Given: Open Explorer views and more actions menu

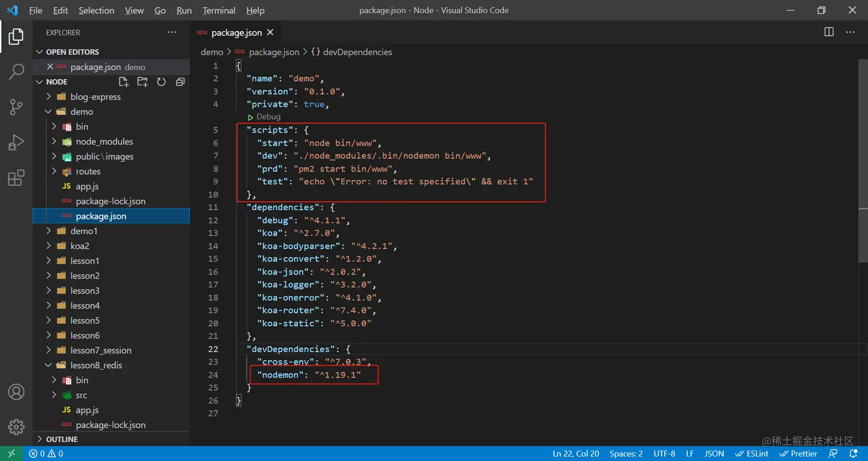Looking at the screenshot, I should tap(172, 33).
